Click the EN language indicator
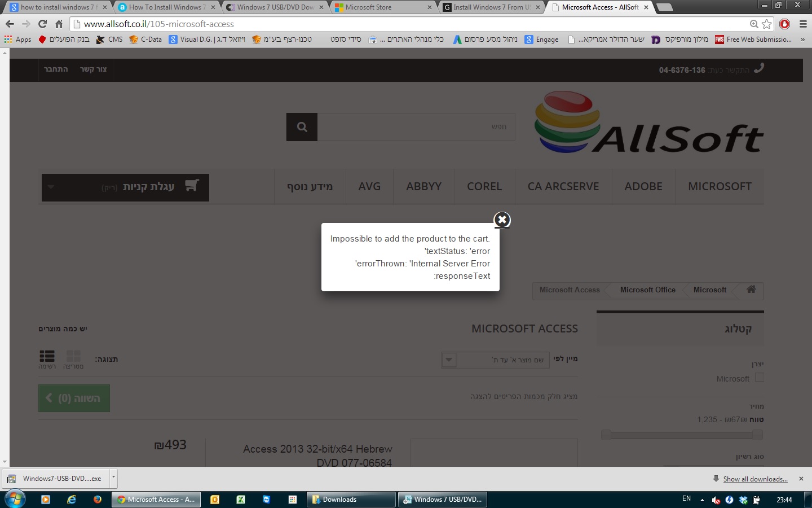Viewport: 812px width, 508px height. 686,499
